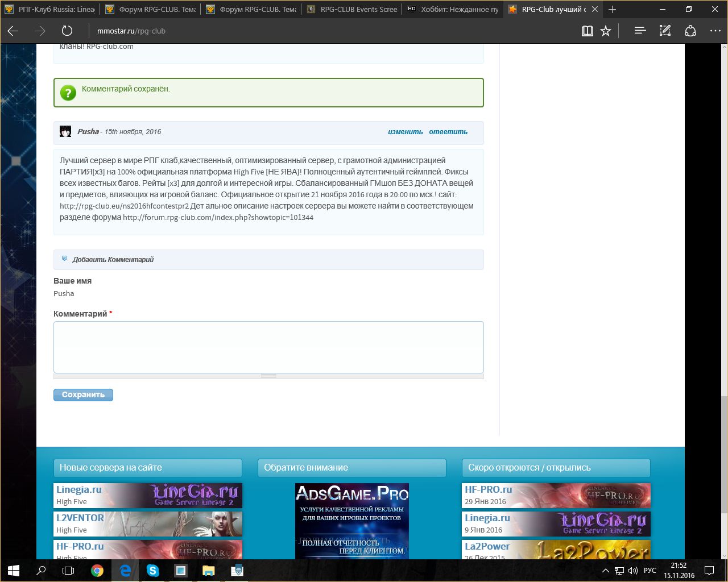Viewport: 728px width, 582px height.
Task: Click the resize grip under the comment box
Action: click(268, 376)
